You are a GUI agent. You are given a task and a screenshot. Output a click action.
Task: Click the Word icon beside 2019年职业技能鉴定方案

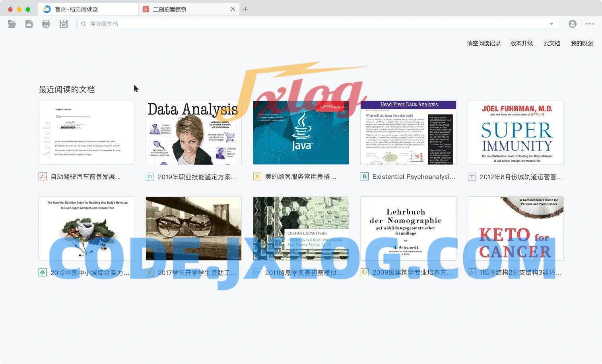tap(150, 176)
